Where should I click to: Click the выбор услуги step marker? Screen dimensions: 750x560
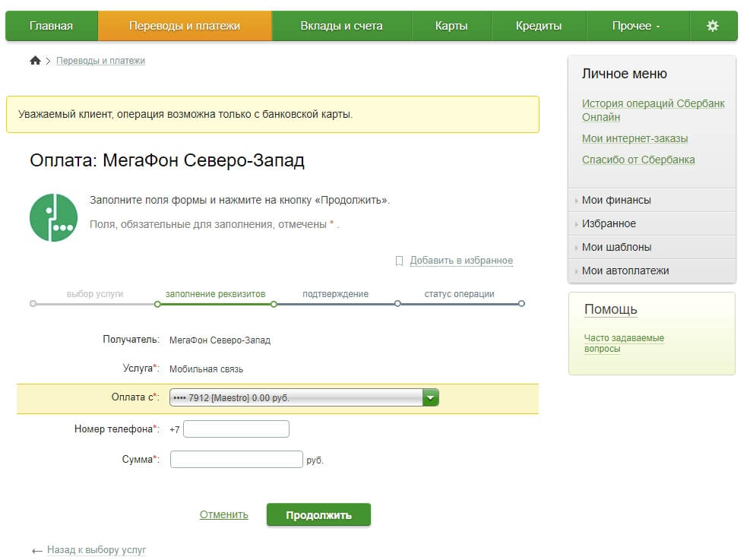click(33, 304)
